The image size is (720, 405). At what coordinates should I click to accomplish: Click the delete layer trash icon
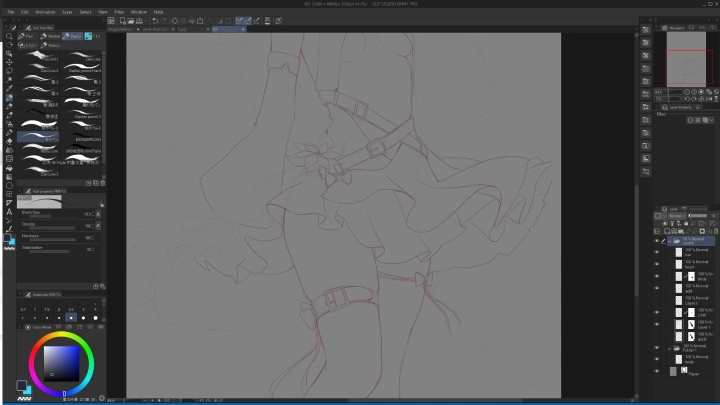pos(716,231)
